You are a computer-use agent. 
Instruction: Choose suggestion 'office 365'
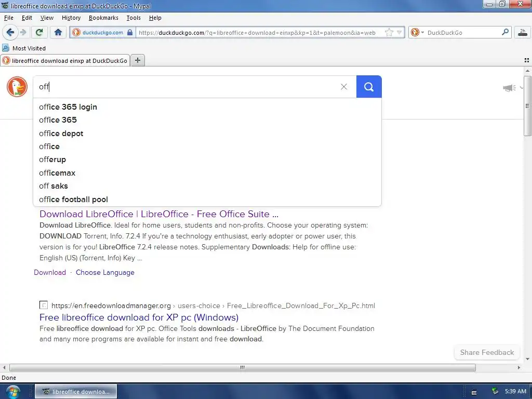[207, 120]
